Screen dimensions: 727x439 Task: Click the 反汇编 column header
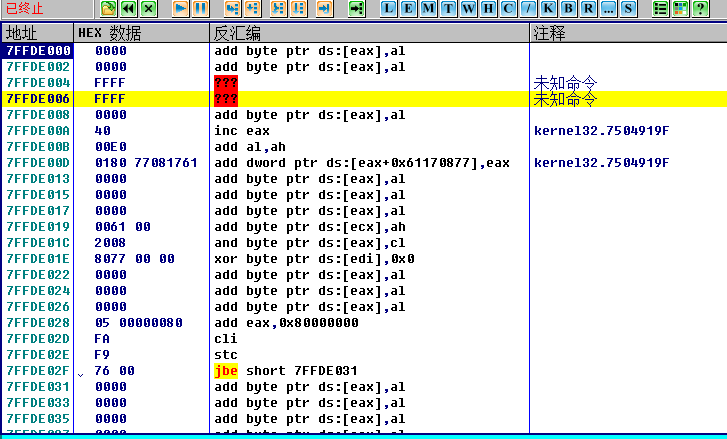(370, 33)
